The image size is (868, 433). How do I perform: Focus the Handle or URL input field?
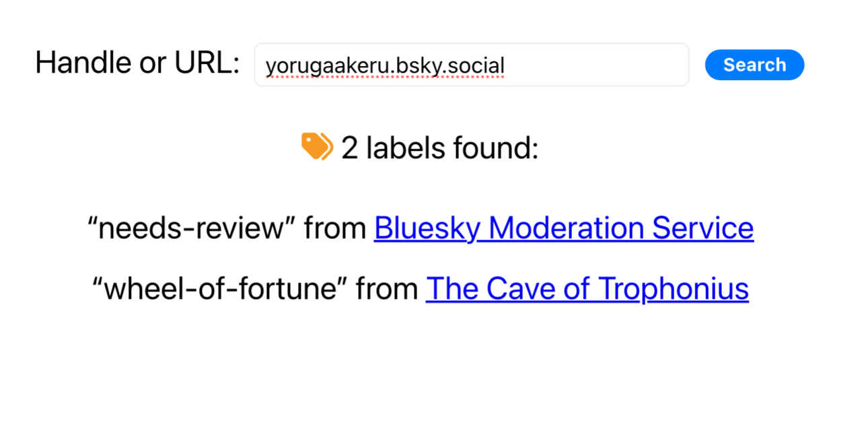(471, 65)
